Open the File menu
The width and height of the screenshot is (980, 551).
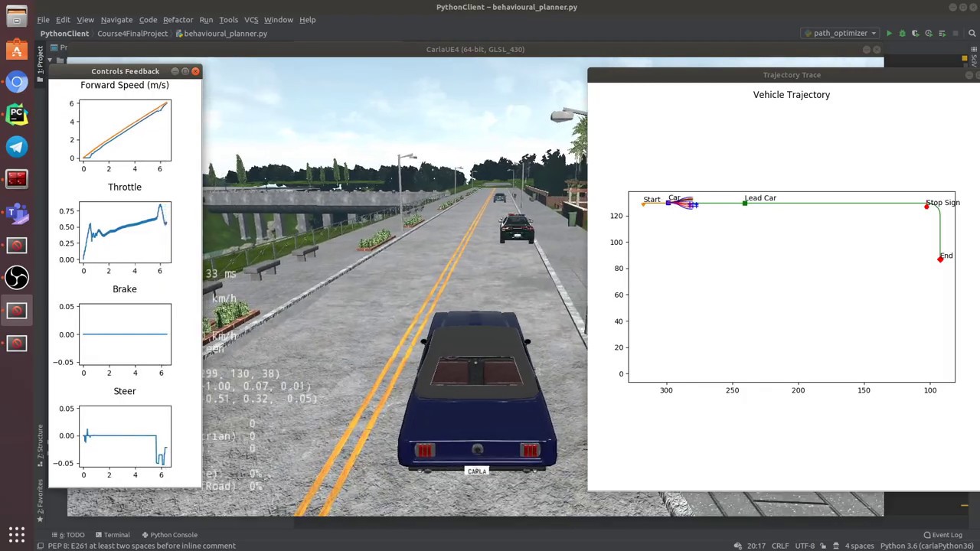point(43,20)
